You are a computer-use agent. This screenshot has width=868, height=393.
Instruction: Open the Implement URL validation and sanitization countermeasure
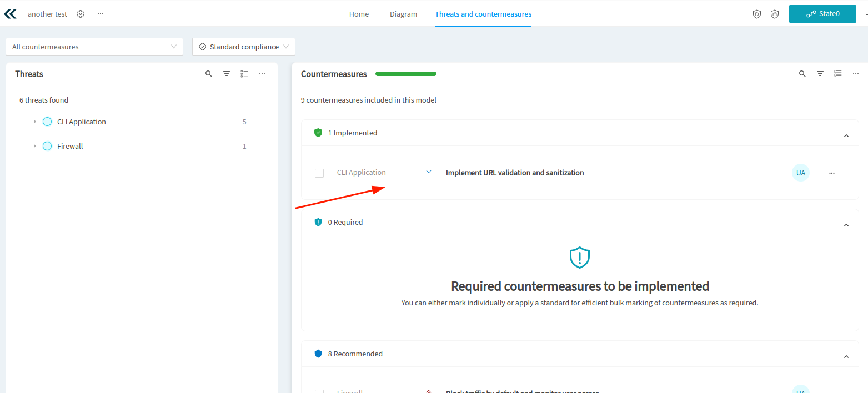[x=515, y=173]
